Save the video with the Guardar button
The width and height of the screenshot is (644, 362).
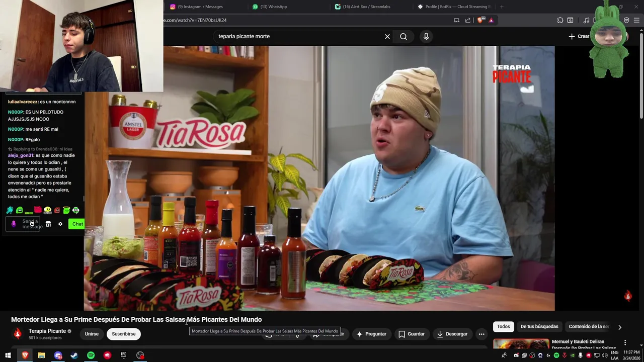[x=412, y=334]
